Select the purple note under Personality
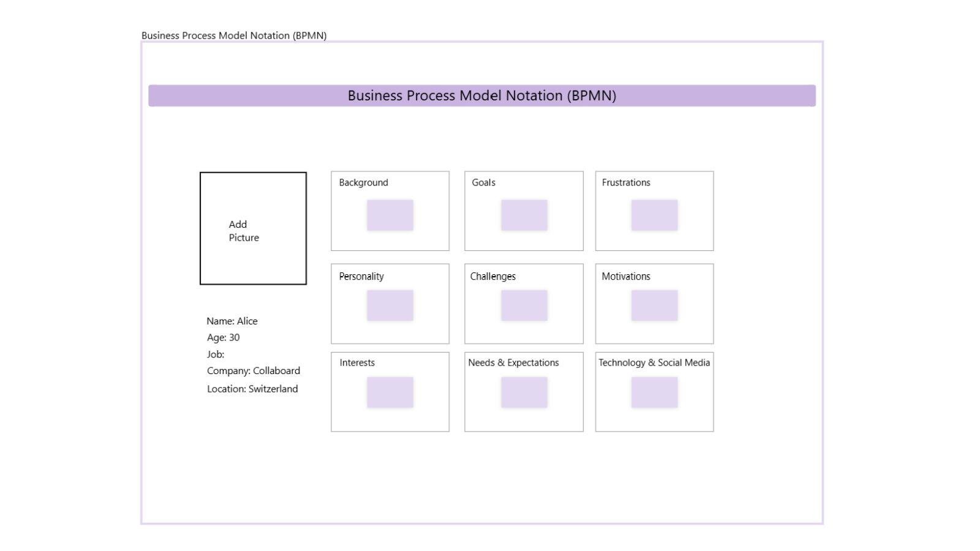This screenshot has height=551, width=980. click(390, 305)
